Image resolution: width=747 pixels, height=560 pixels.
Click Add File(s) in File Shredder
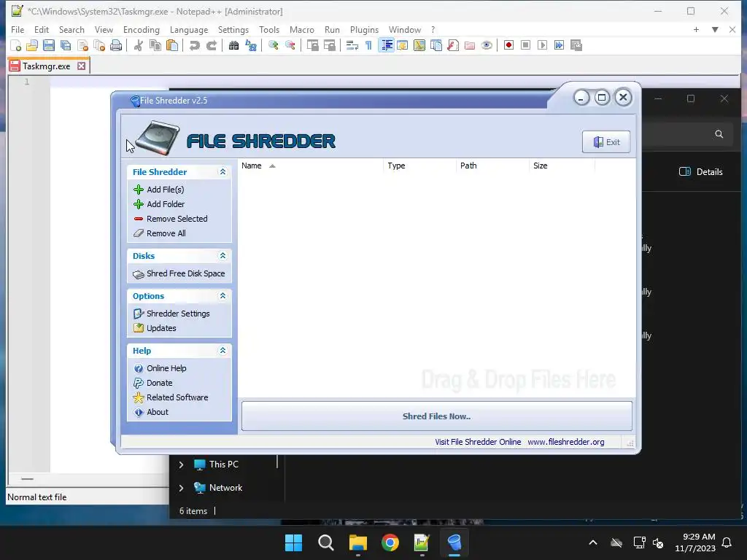158,190
